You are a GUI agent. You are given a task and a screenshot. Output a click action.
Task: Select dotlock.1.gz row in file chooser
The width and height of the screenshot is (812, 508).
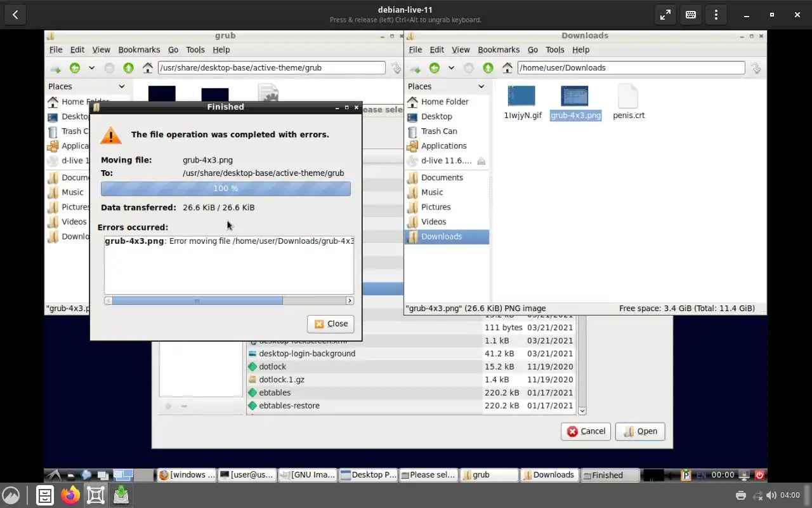tap(412, 380)
